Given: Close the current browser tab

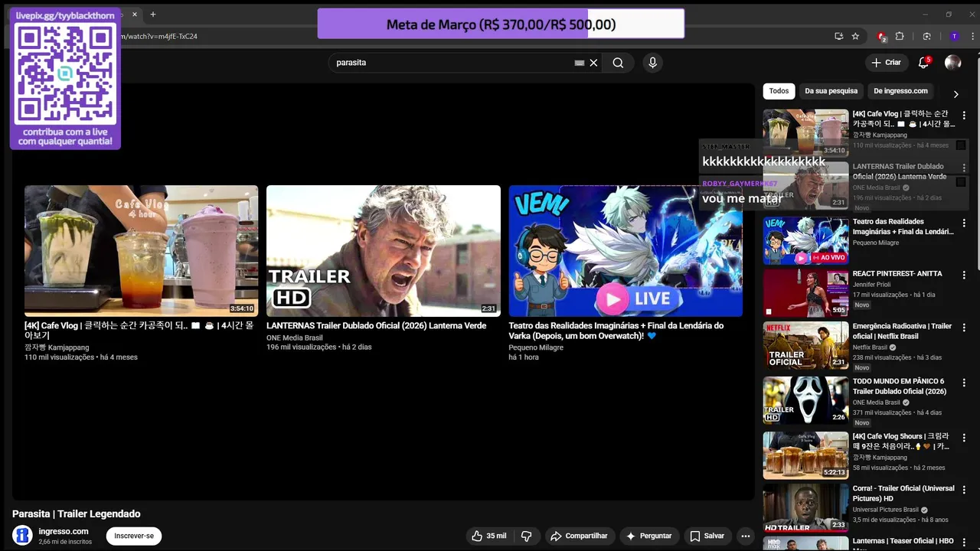Looking at the screenshot, I should coord(136,15).
